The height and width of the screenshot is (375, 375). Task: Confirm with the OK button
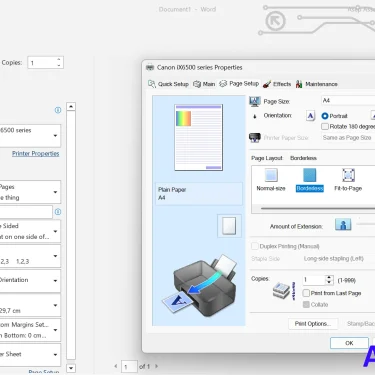pos(349,343)
